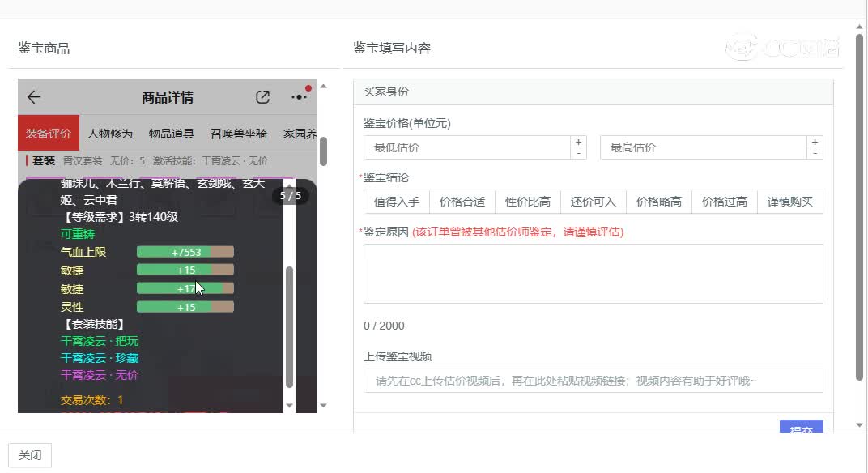868x473 pixels.
Task: Switch to the 召唤兽坐骑 tab
Action: tap(239, 134)
